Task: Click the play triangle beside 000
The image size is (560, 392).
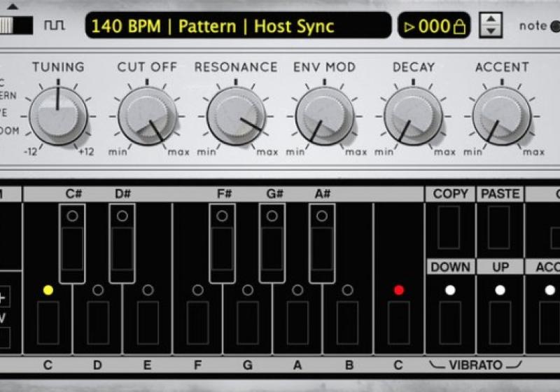Action: (x=409, y=27)
